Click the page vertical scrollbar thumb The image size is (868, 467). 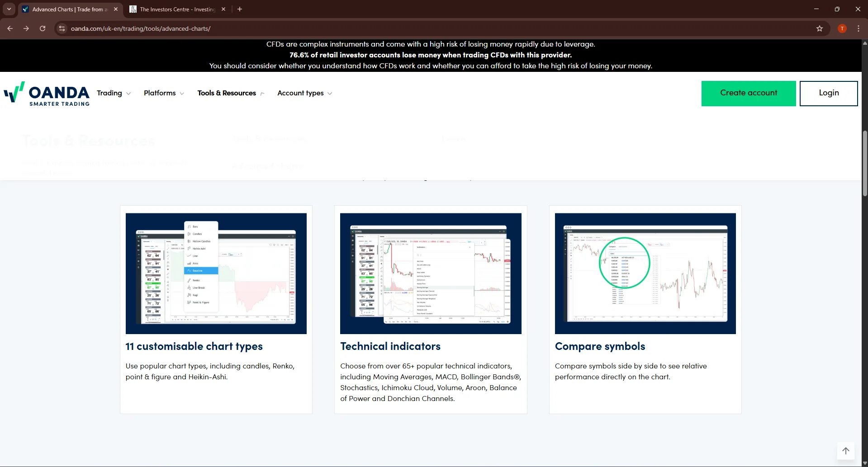865,163
